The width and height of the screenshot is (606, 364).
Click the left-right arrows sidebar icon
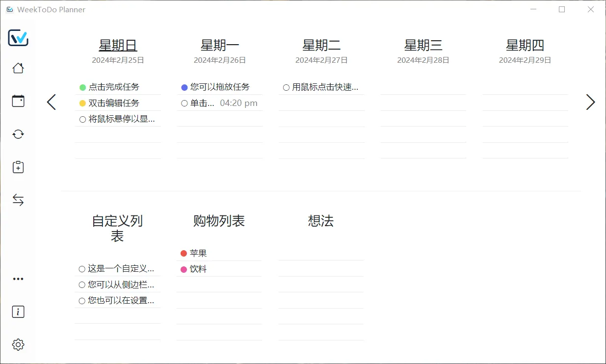click(18, 200)
